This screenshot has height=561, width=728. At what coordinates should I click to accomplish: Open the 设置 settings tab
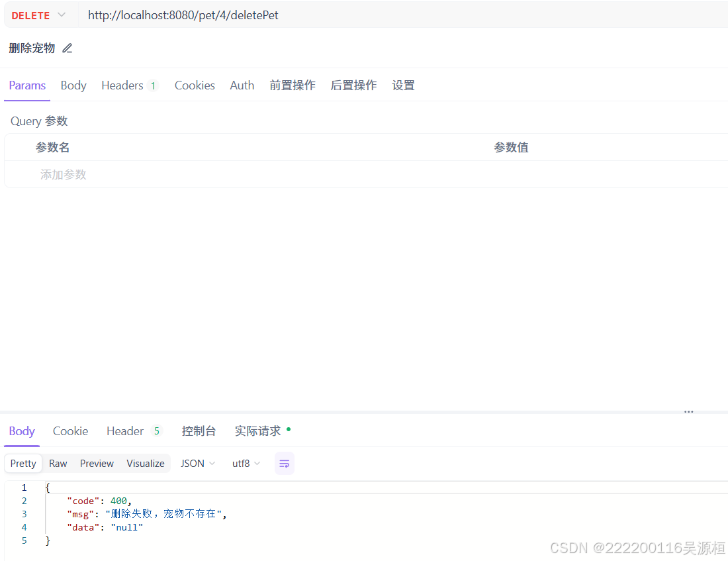coord(403,85)
